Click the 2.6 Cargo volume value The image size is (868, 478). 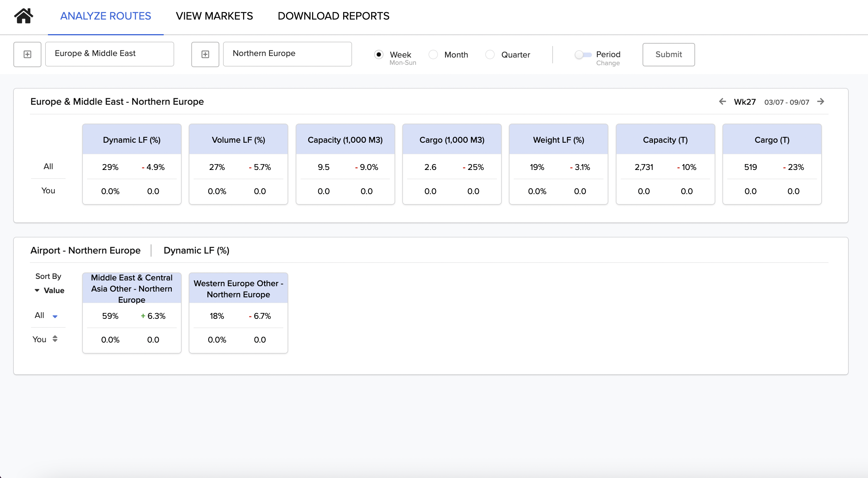[x=431, y=167]
